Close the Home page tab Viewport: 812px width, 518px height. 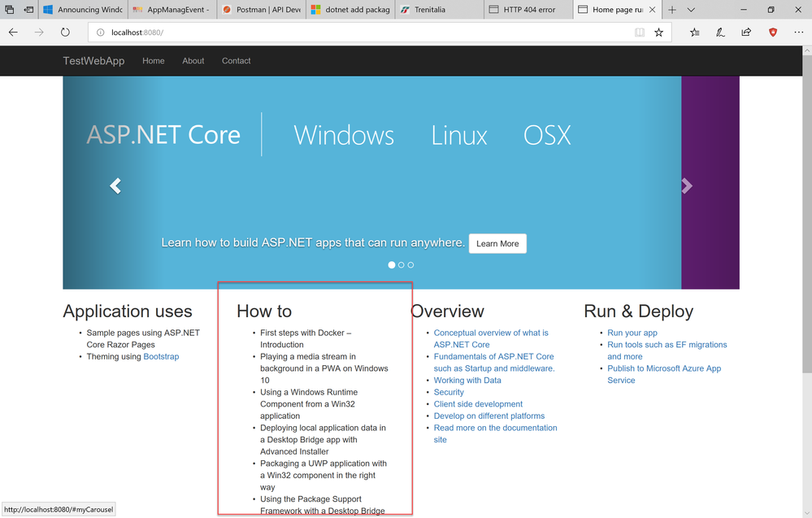pyautogui.click(x=652, y=9)
